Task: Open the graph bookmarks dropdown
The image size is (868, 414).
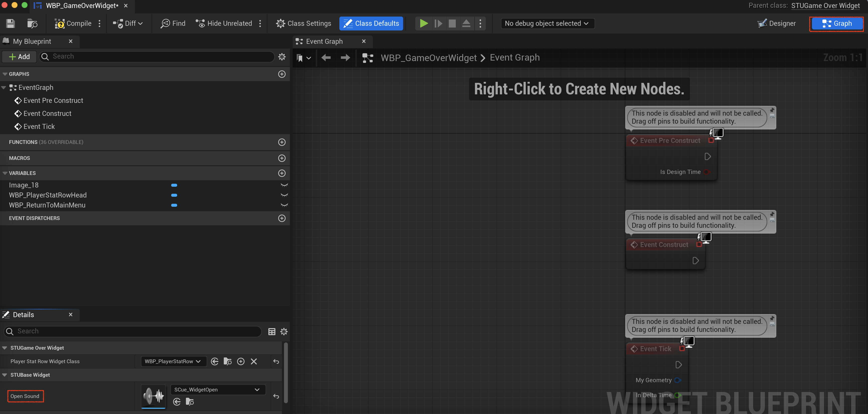Action: coord(304,58)
